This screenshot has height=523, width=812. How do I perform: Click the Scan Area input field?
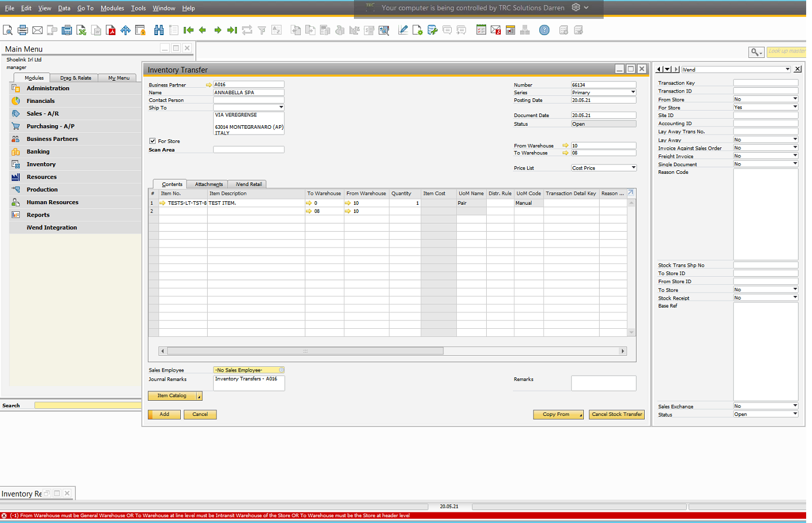[249, 150]
